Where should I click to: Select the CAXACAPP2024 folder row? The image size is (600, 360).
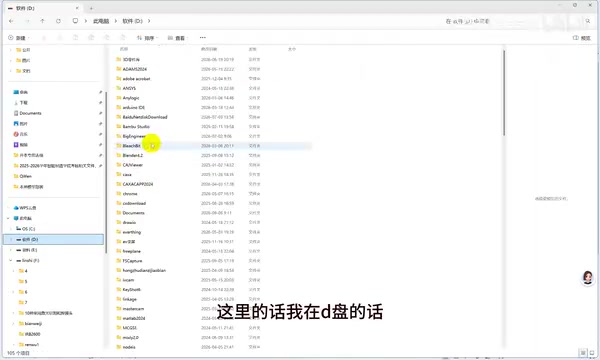coord(213,184)
